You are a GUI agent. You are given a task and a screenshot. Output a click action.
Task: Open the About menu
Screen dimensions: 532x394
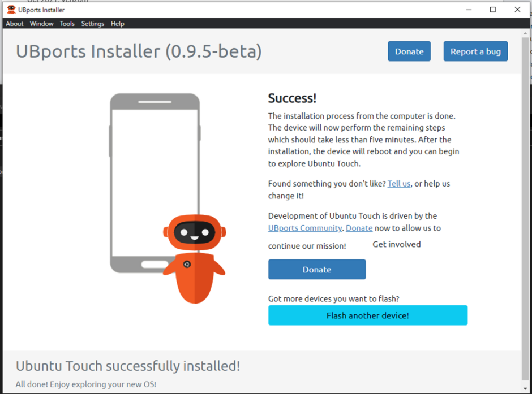coord(15,24)
